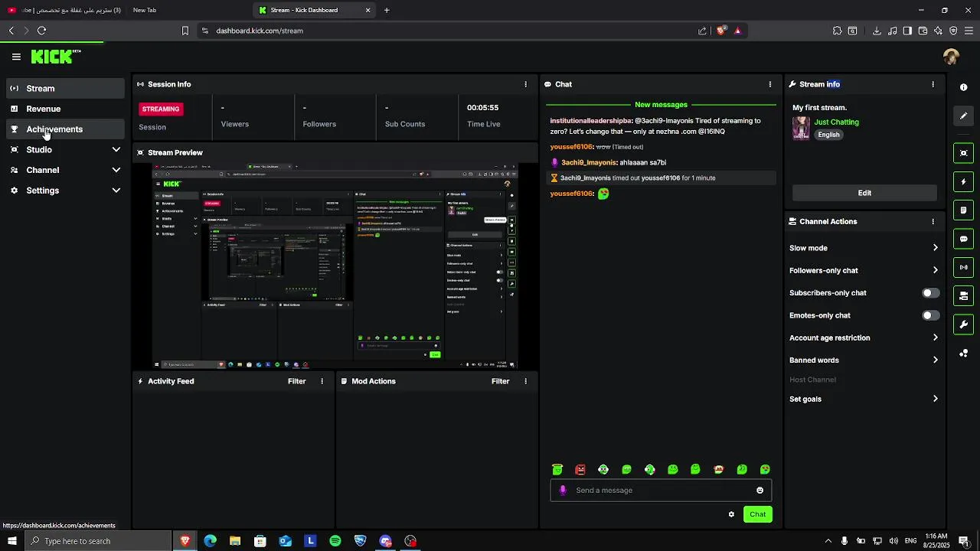Screen dimensions: 980x551
Task: Open Slow mode options
Action: [864, 248]
